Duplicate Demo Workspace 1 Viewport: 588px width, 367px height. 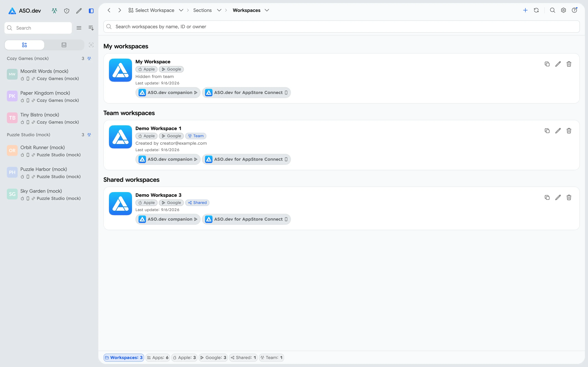(547, 131)
